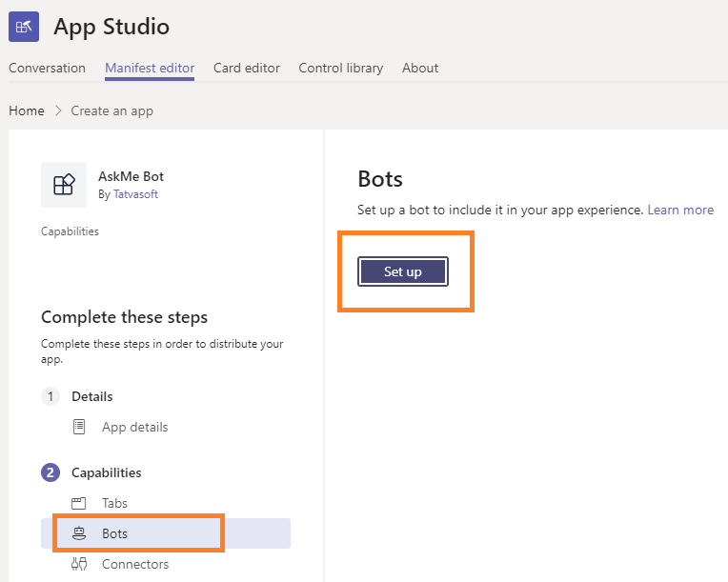Switch to the Card editor tab
This screenshot has height=582, width=728.
[x=247, y=68]
